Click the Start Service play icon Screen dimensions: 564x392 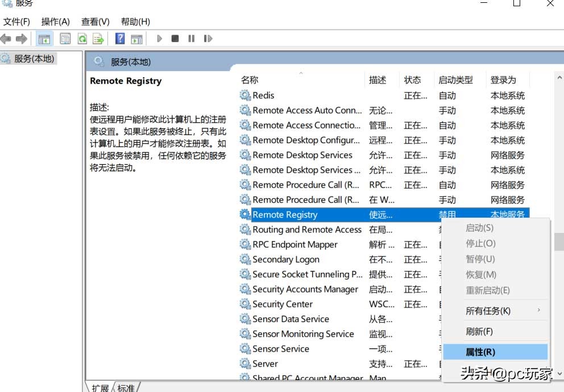point(159,38)
